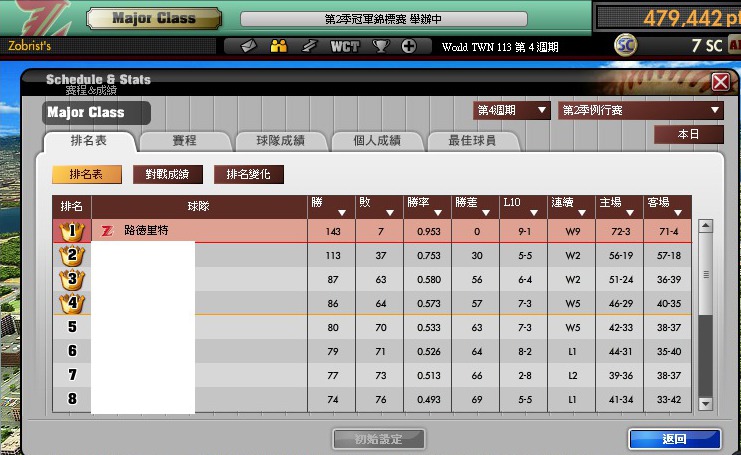Viewport: 741px width, 455px height.
Task: Click the 第2季冠軍錦標賽 舉辦中 banner
Action: pos(384,19)
